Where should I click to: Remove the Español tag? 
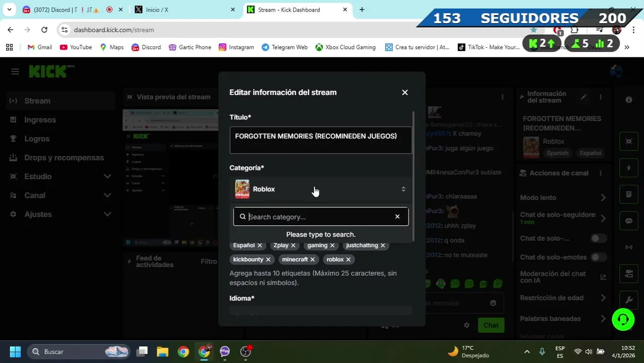260,246
